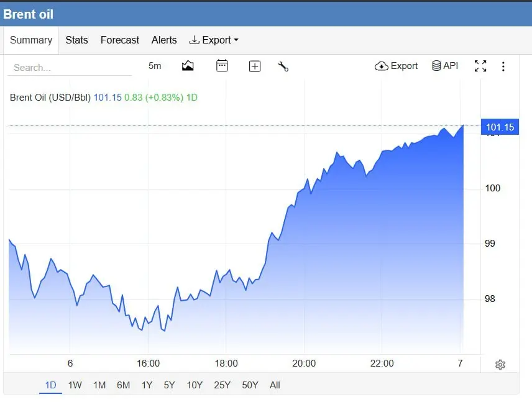Open the 5m interval selector

click(155, 66)
